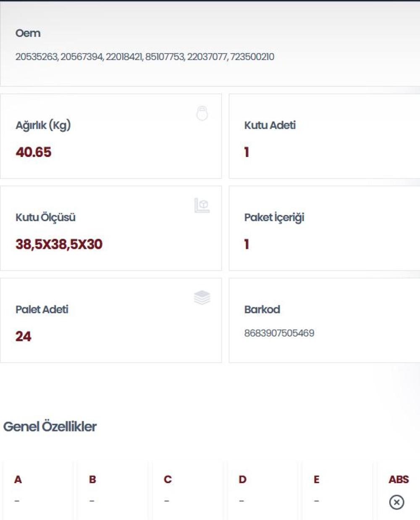
Task: Click the Ağırlık (Kg) label
Action: [x=43, y=125]
